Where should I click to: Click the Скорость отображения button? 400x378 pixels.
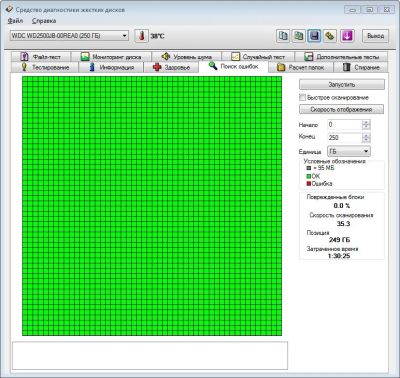point(341,109)
